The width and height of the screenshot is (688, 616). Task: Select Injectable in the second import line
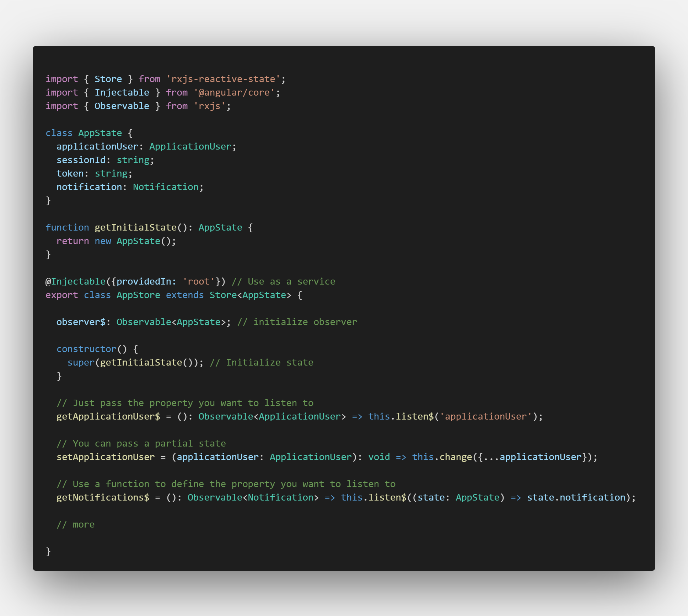click(122, 92)
